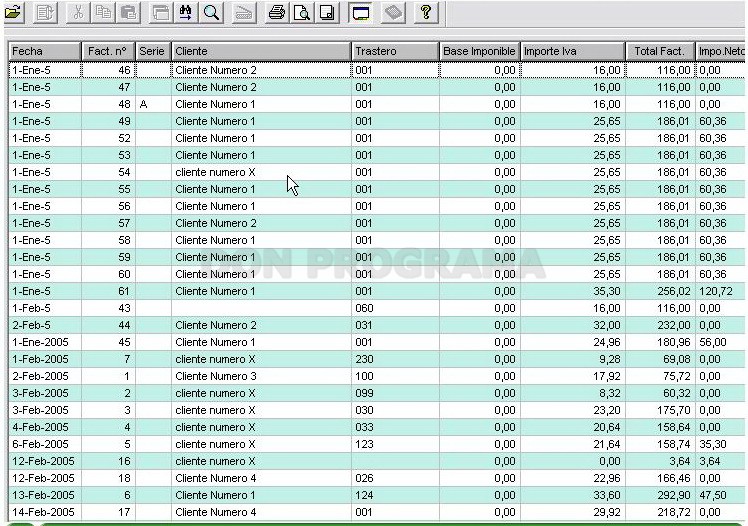
Task: Click the Trastero column header
Action: point(395,52)
